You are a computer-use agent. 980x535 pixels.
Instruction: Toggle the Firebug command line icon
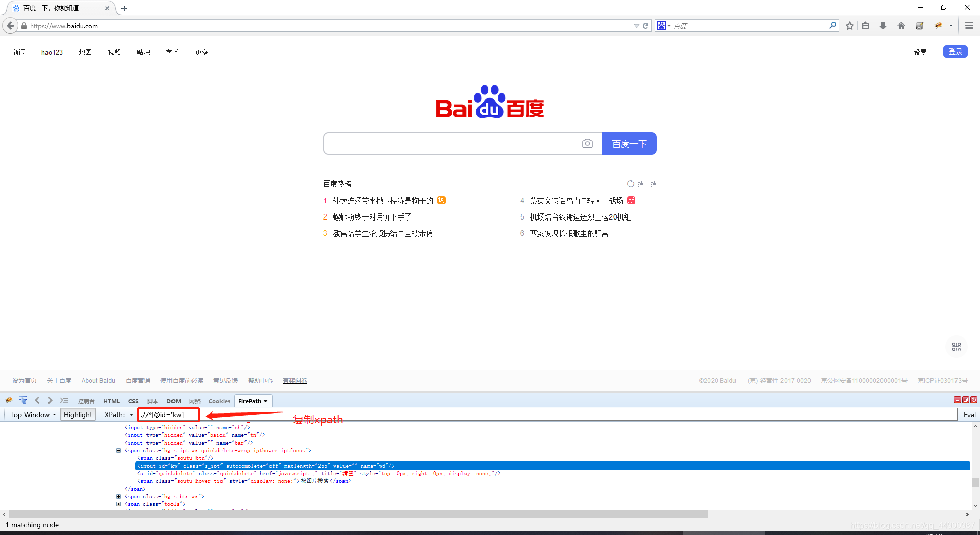(64, 400)
